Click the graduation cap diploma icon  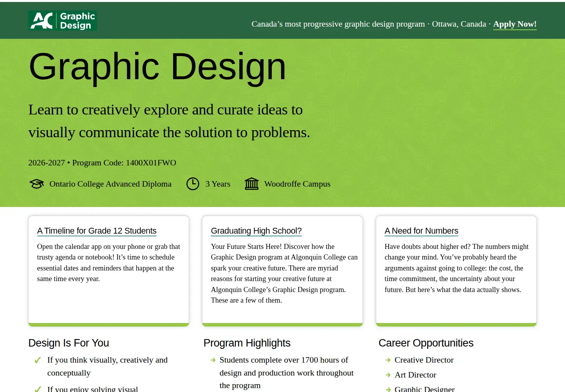pyautogui.click(x=36, y=184)
